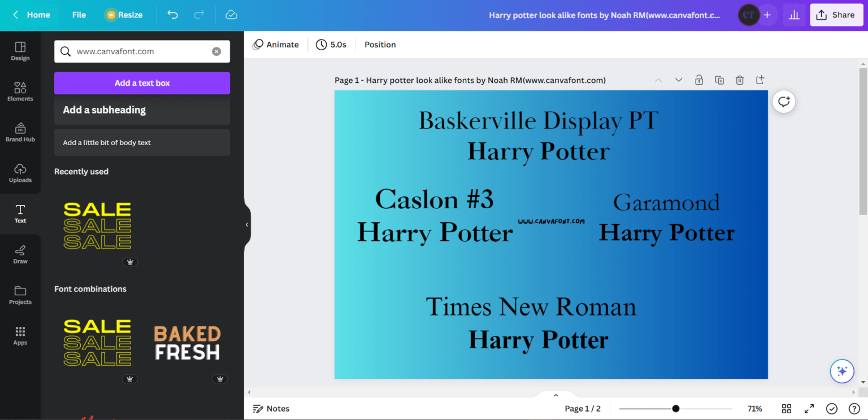Select the recently used SALE text thumbnail
The width and height of the screenshot is (868, 420).
[97, 226]
